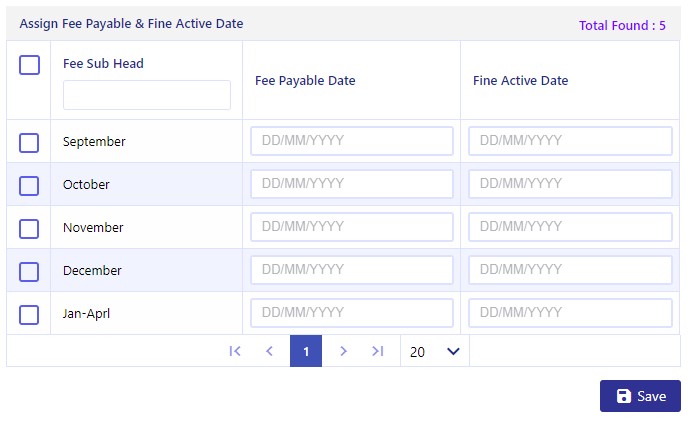Viewport: 697px width, 428px height.
Task: Tick the October row checkbox
Action: 29,185
